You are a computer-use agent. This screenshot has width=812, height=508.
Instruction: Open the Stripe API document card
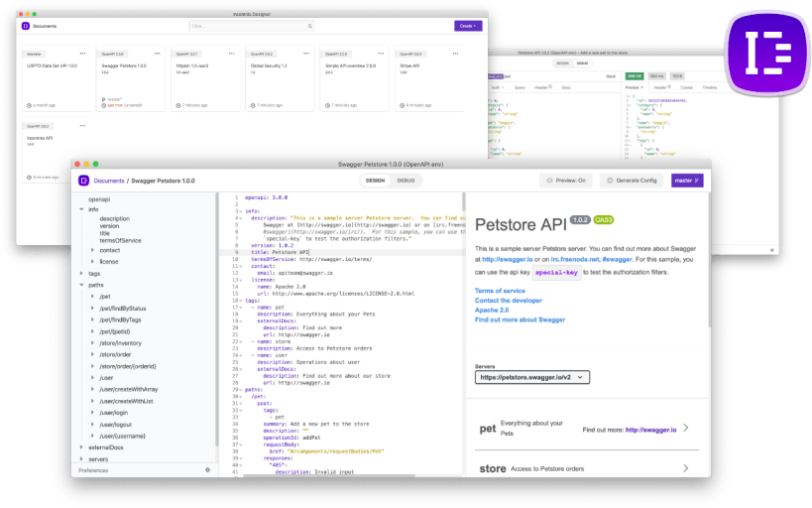pyautogui.click(x=428, y=78)
